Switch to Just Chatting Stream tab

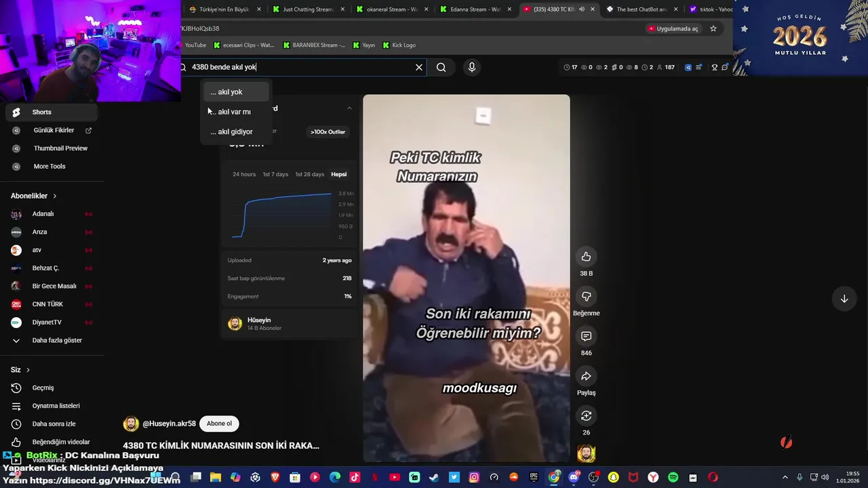pos(308,9)
